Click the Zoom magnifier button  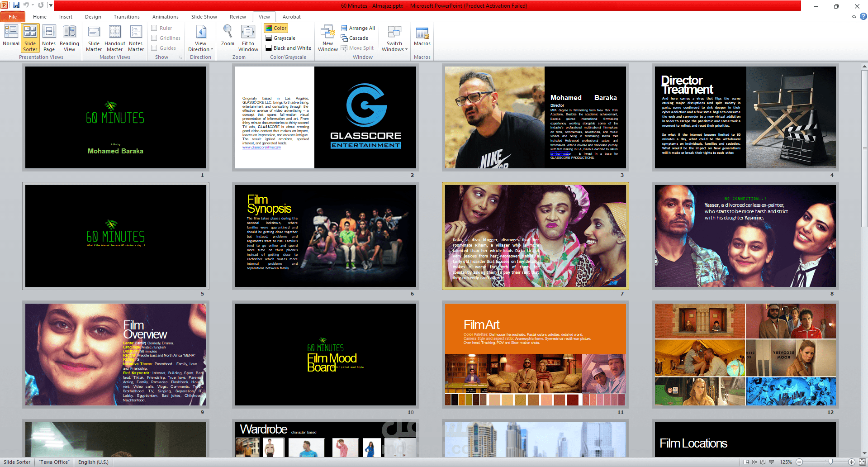coord(228,35)
